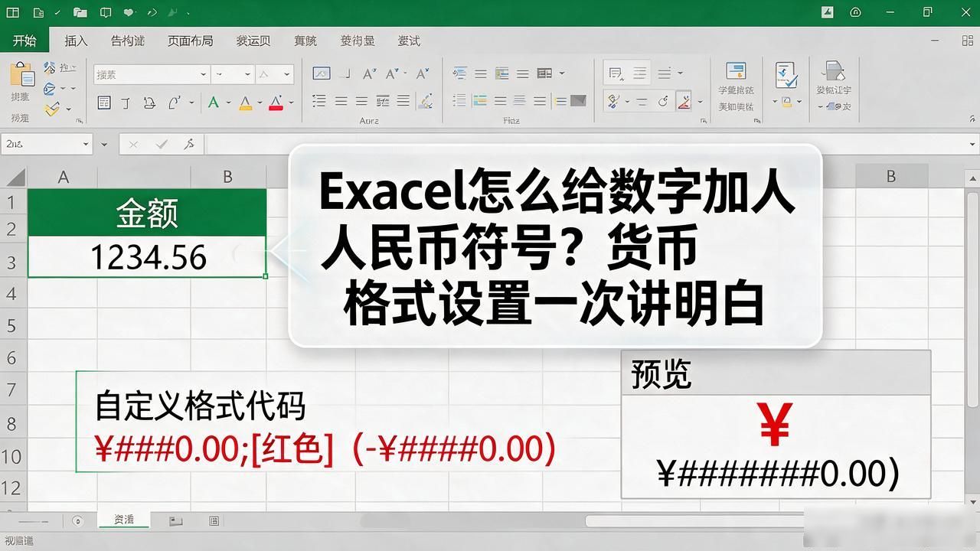Click the yellow underlined A highlight color
Viewport: 980px width, 551px height.
click(245, 102)
